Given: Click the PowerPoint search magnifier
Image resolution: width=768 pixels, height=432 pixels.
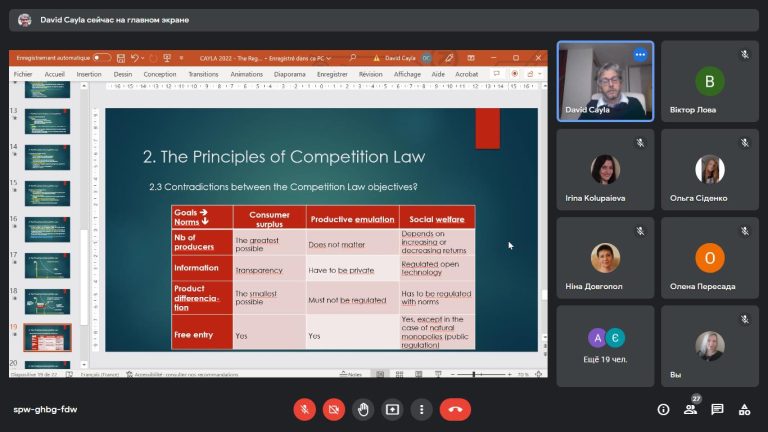Looking at the screenshot, I should click(353, 58).
